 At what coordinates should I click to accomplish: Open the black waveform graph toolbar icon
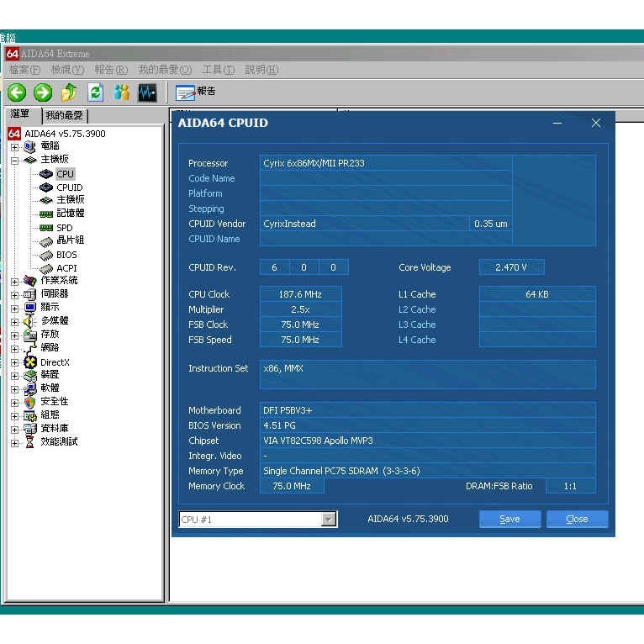click(147, 92)
